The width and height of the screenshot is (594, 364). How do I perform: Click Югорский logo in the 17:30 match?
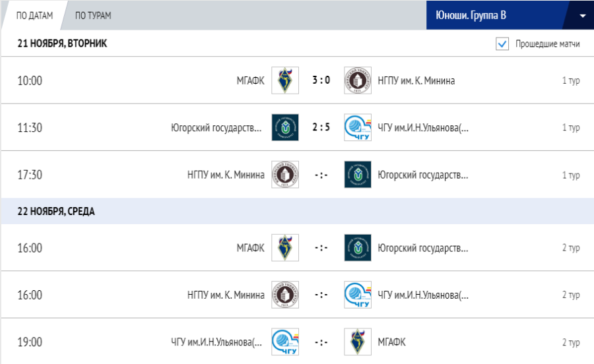358,175
